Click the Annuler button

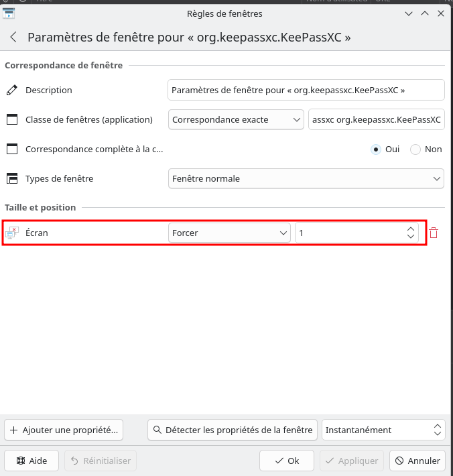click(x=417, y=461)
